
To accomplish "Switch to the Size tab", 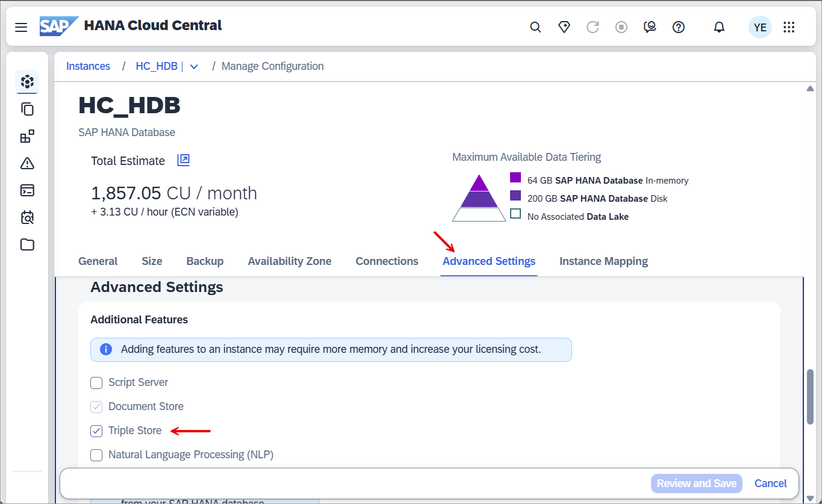I will (152, 261).
